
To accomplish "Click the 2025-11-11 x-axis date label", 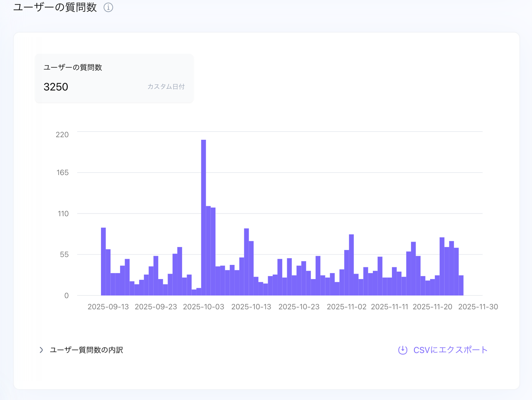I will coord(389,307).
